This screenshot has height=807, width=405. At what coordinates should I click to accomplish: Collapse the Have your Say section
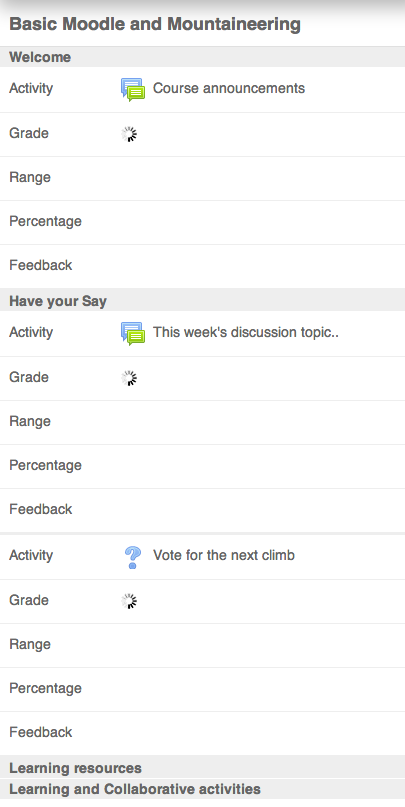tap(58, 301)
